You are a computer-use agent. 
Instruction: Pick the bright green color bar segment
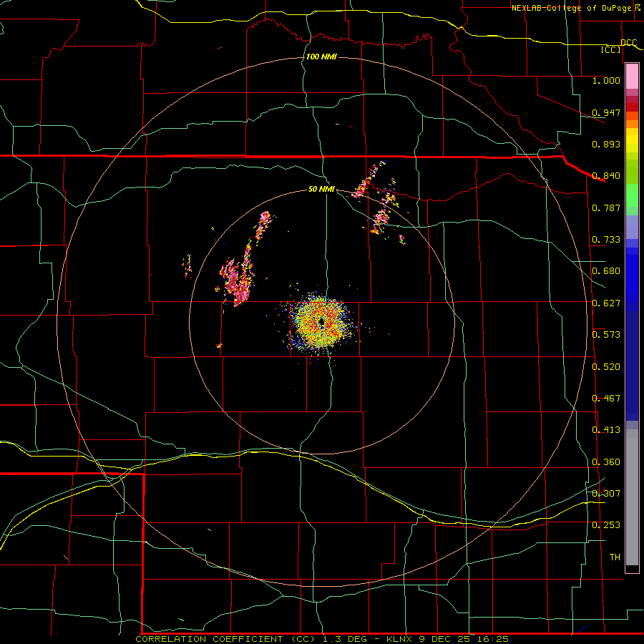(632, 195)
